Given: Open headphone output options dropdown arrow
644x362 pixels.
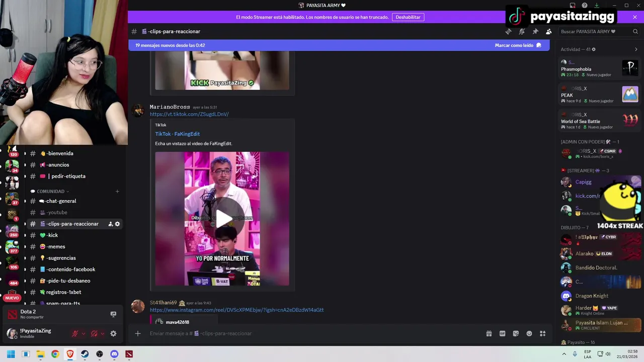Looking at the screenshot, I should (102, 333).
